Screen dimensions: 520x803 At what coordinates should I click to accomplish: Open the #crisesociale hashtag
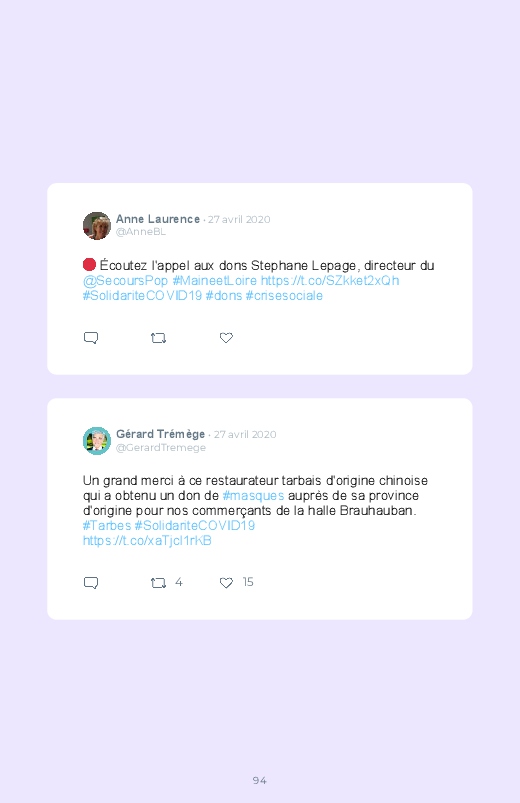click(284, 295)
